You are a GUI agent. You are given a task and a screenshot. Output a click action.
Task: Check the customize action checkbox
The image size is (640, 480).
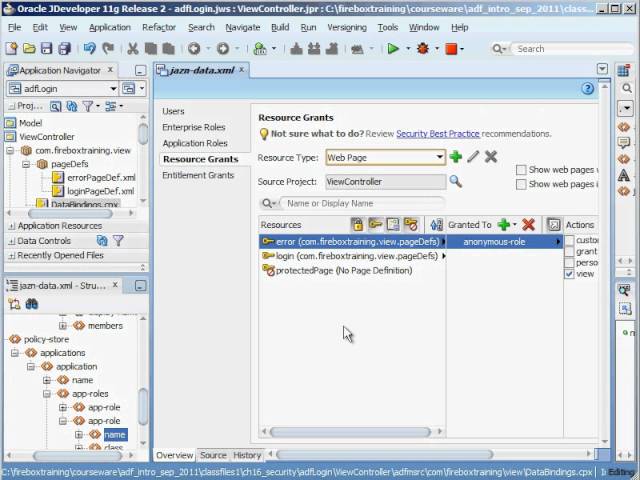coord(569,240)
